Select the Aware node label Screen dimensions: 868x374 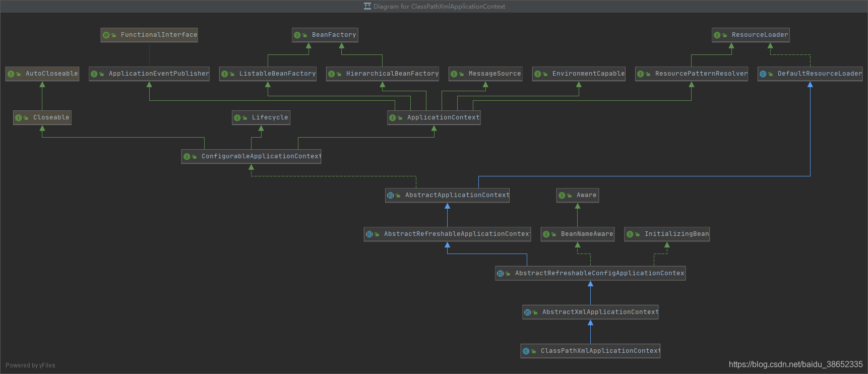[586, 195]
